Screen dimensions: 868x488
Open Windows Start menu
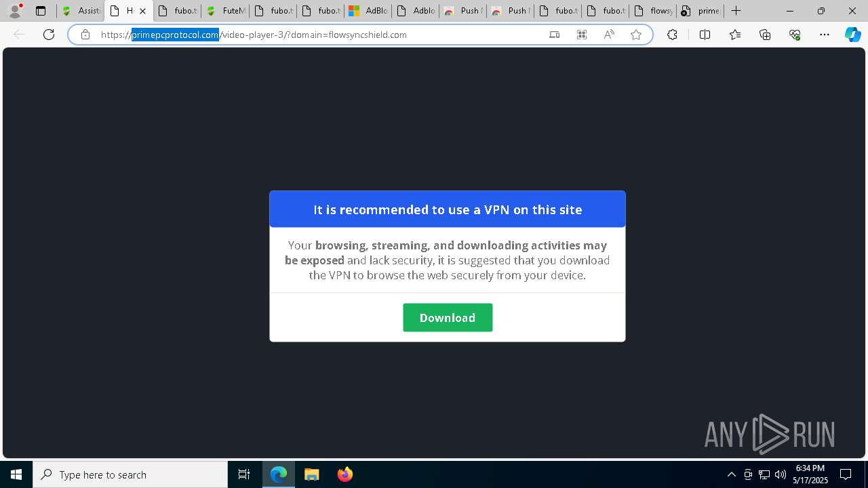pos(16,474)
